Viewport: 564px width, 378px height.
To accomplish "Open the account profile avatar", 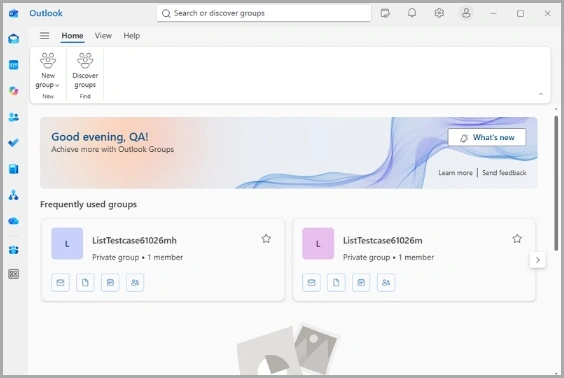I will click(466, 13).
